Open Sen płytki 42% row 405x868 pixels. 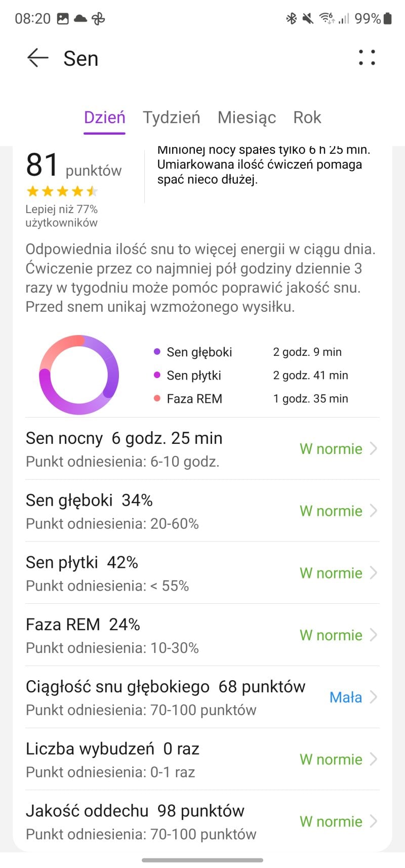(202, 573)
